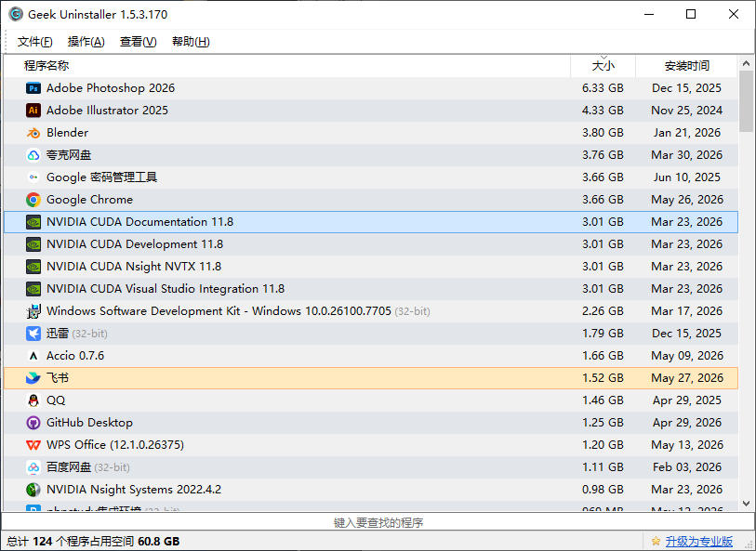This screenshot has width=756, height=551.
Task: Click the 百度网盘 icon
Action: coord(33,467)
